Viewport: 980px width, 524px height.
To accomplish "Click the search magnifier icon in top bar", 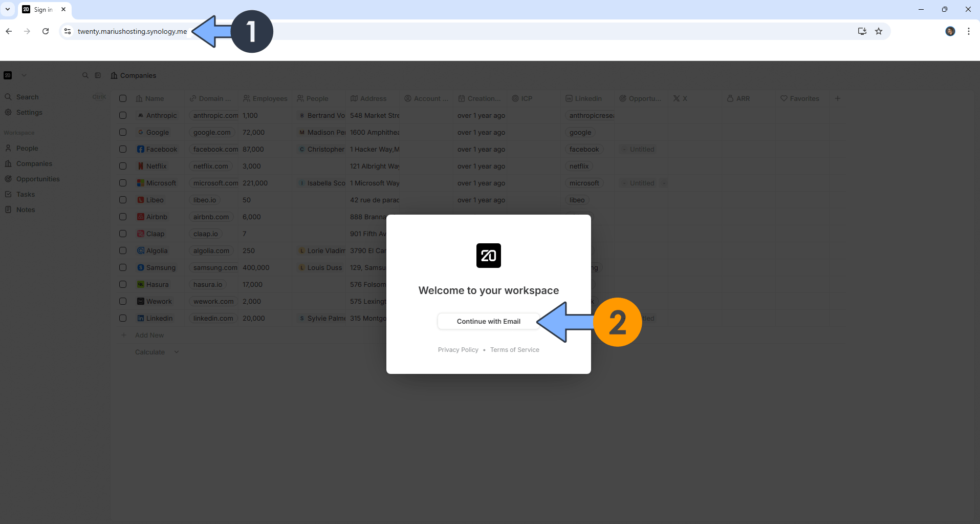I will 85,75.
